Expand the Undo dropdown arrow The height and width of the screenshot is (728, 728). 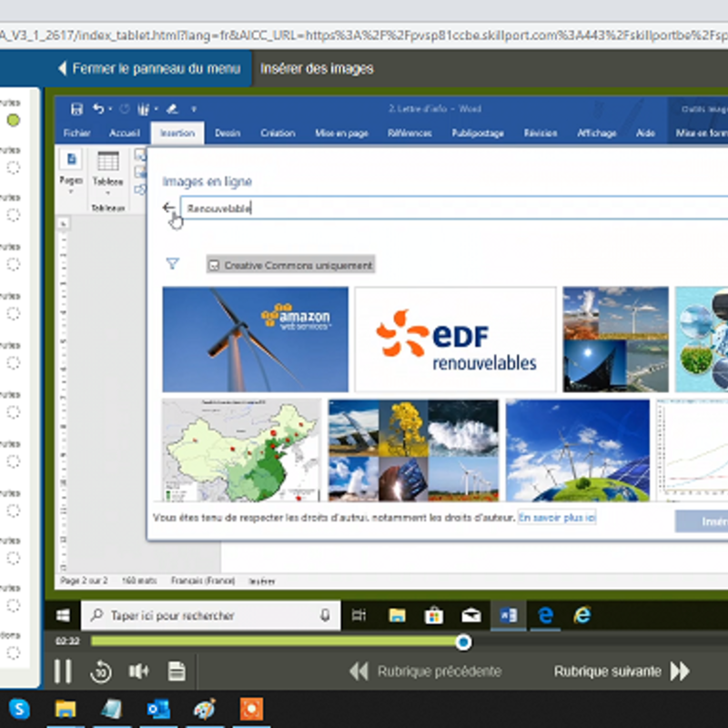[x=110, y=109]
